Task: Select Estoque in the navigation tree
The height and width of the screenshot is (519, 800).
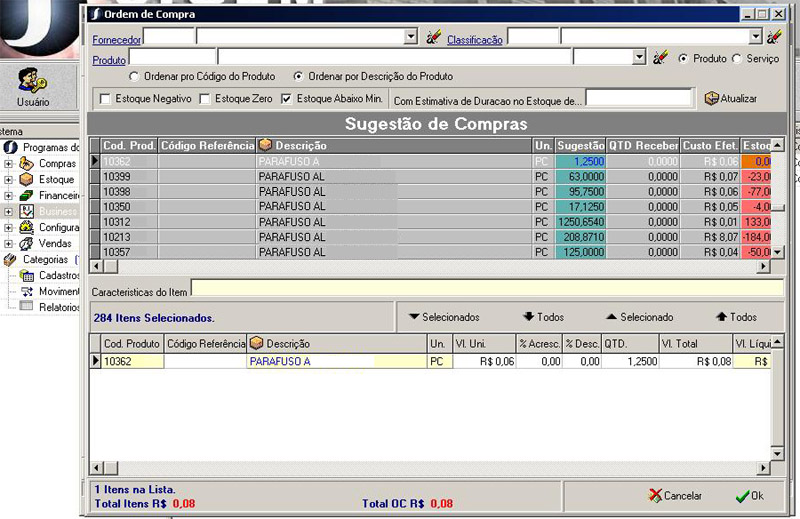Action: 55,180
